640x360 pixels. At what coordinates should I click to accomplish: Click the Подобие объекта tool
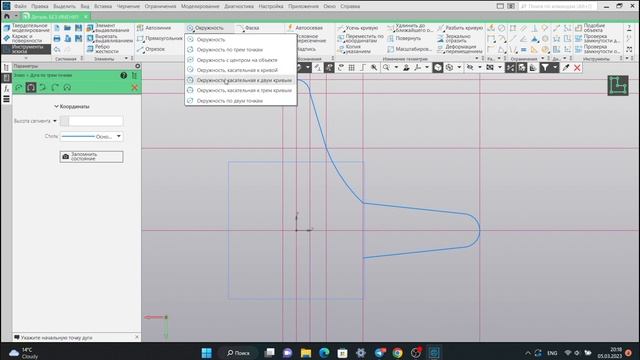590,28
